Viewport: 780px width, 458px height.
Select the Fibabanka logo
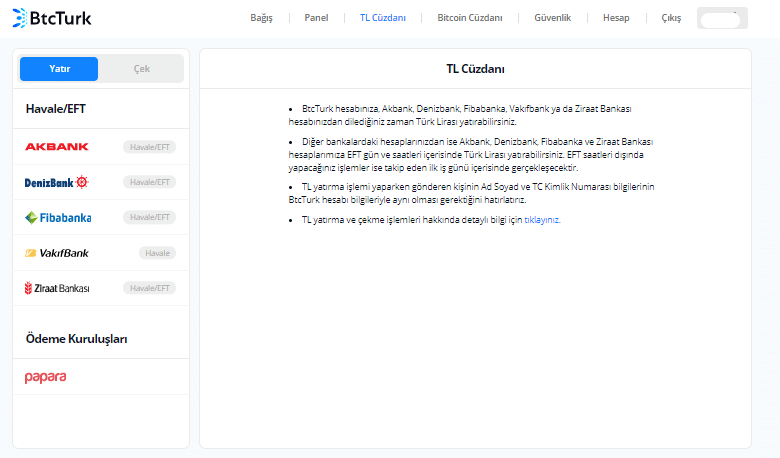point(57,217)
